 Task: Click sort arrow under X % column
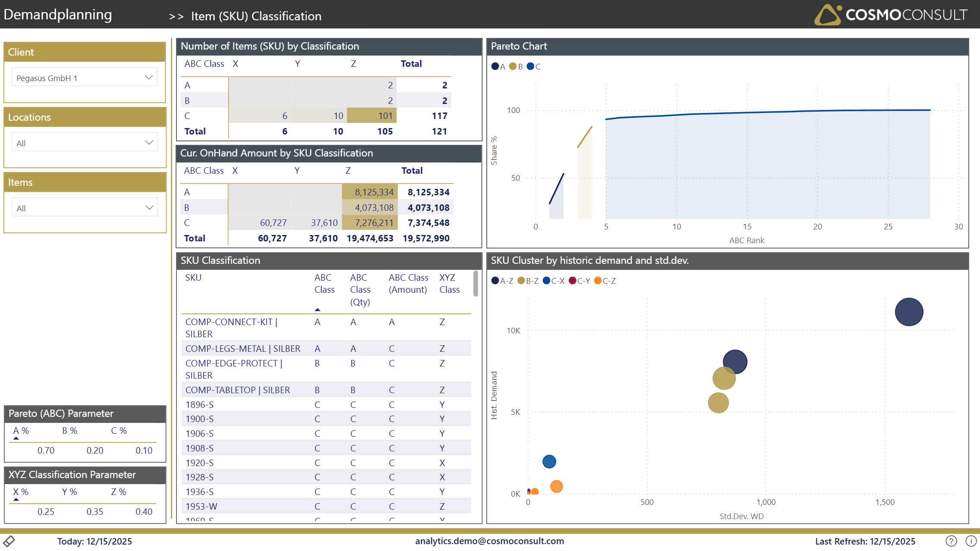16,499
